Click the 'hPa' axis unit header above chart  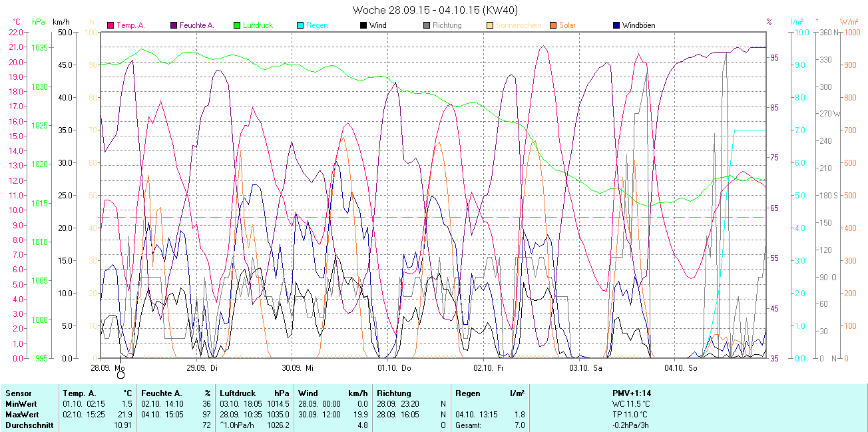pyautogui.click(x=39, y=22)
